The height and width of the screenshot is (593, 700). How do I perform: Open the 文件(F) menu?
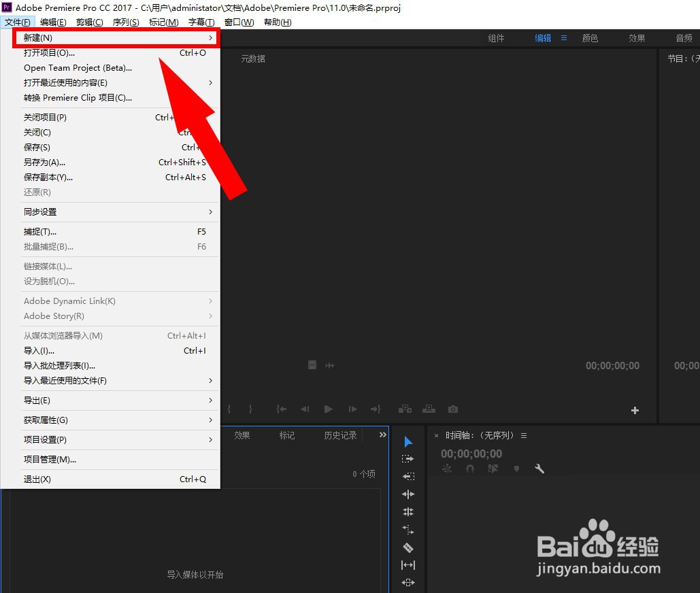[x=18, y=22]
